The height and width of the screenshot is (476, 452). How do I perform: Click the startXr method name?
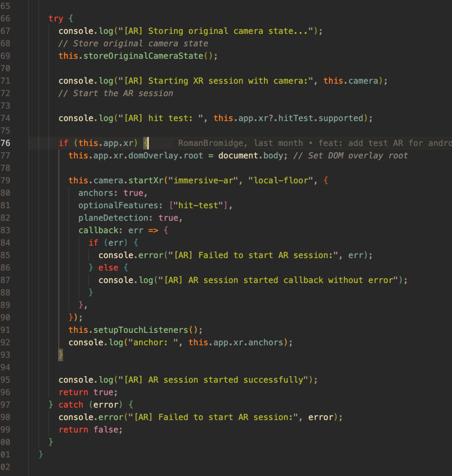tap(146, 180)
